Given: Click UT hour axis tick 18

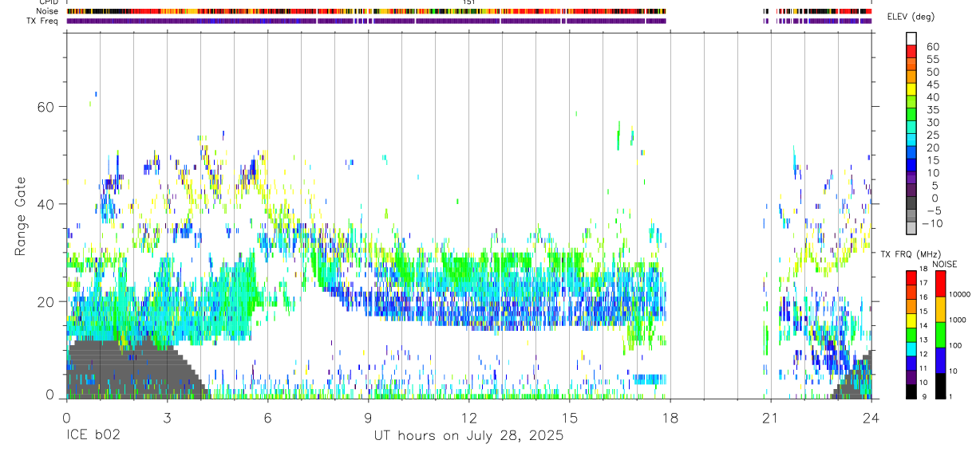Looking at the screenshot, I should [x=670, y=417].
